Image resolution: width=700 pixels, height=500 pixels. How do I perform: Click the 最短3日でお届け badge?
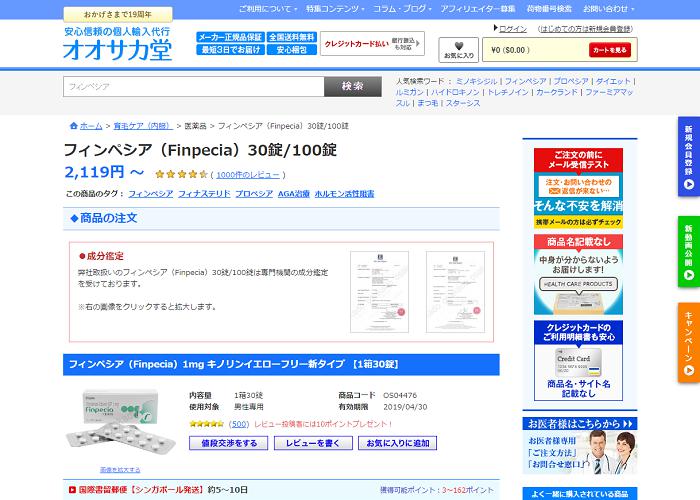pyautogui.click(x=230, y=50)
